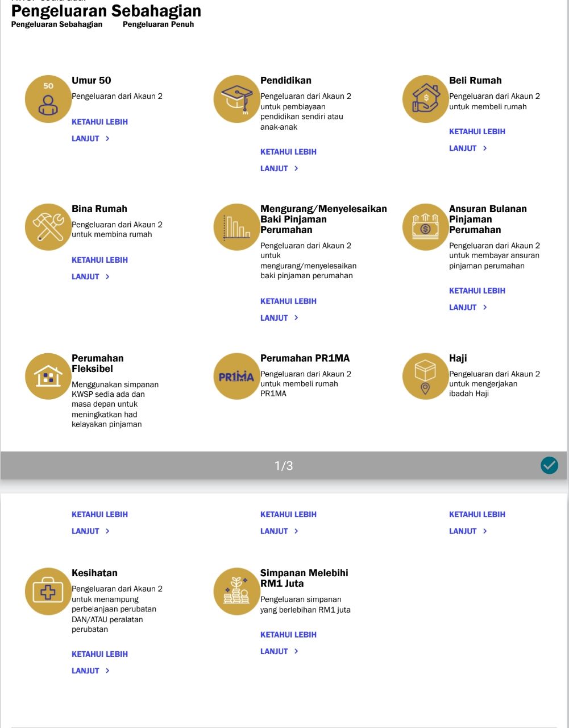Select the Pengeluaran Sebahagian tab
569x728 pixels.
tap(57, 24)
